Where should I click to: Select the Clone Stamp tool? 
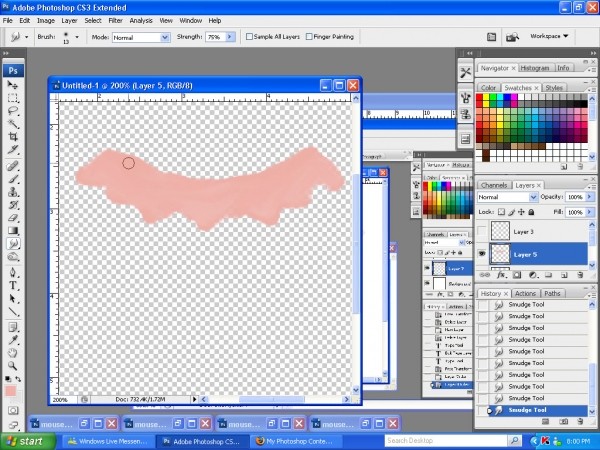[13, 192]
